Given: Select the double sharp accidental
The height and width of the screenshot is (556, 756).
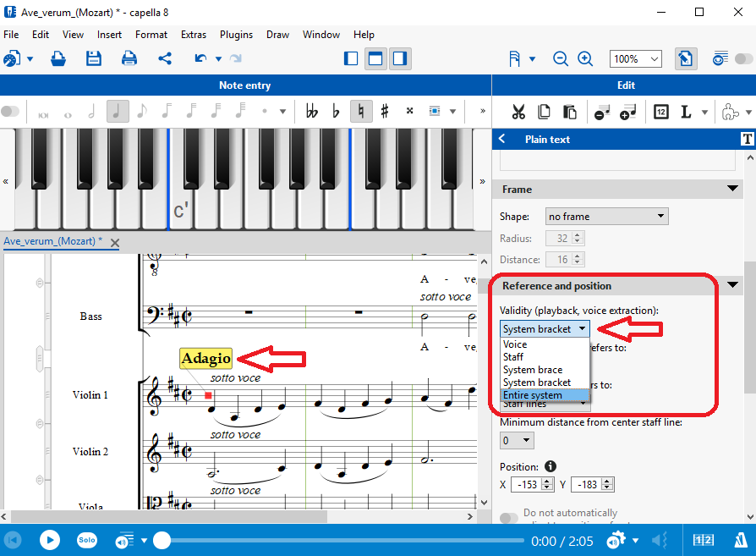Looking at the screenshot, I should coord(409,111).
